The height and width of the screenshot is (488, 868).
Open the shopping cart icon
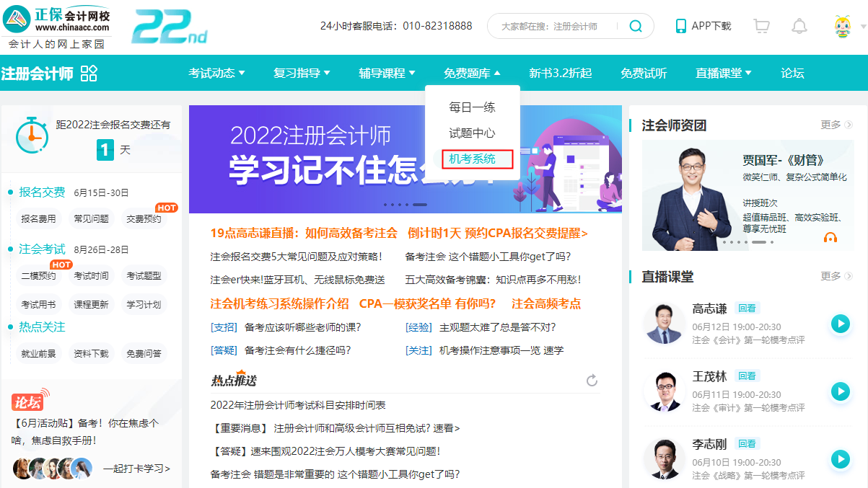[761, 26]
